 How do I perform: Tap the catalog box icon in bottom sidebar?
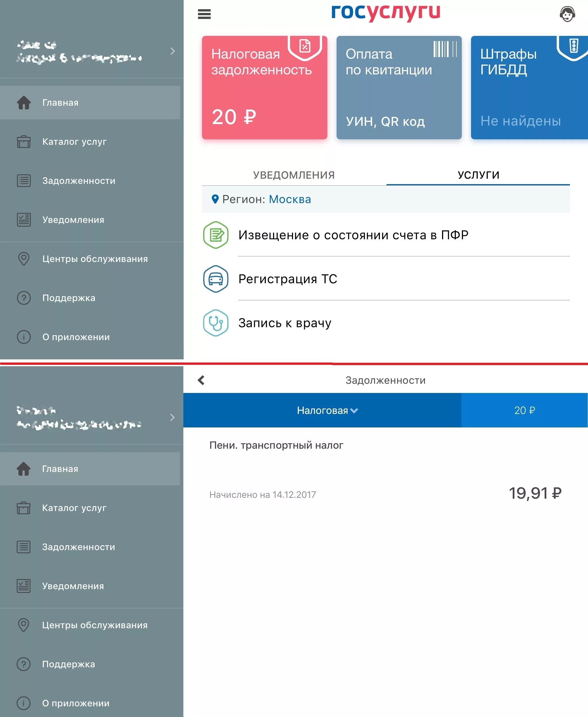(x=24, y=508)
